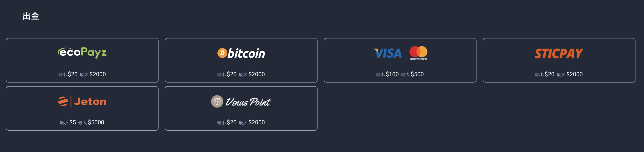Click the orange bitcoin coin icon
Image resolution: width=644 pixels, height=152 pixels.
222,53
